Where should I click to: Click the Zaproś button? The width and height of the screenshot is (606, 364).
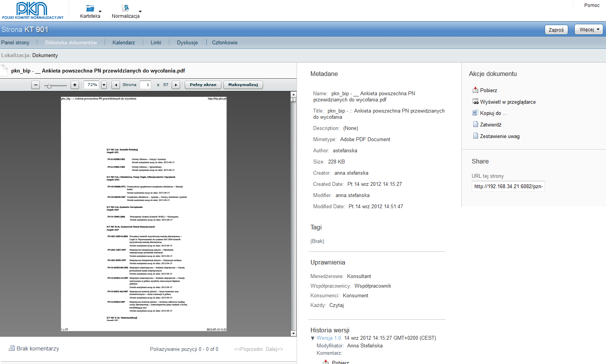[x=556, y=30]
